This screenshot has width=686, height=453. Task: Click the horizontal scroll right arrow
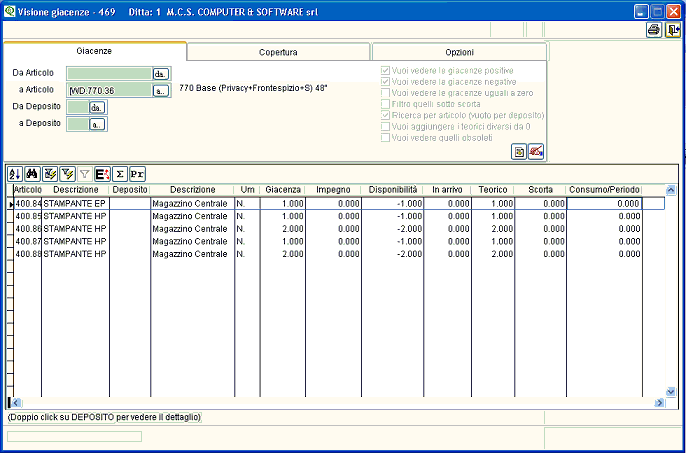click(659, 402)
